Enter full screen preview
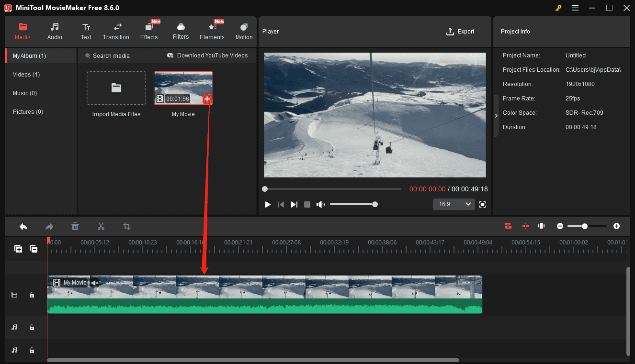635x364 pixels. coord(483,204)
